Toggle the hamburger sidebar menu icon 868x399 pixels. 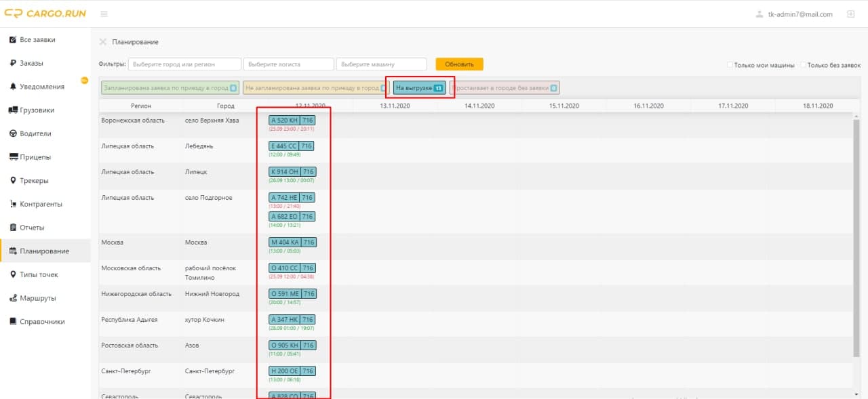click(x=104, y=14)
